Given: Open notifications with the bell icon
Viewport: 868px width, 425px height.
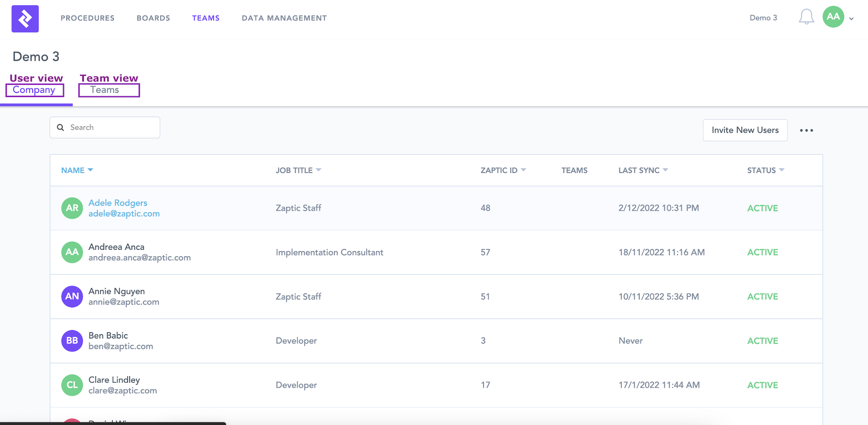Looking at the screenshot, I should coord(806,18).
